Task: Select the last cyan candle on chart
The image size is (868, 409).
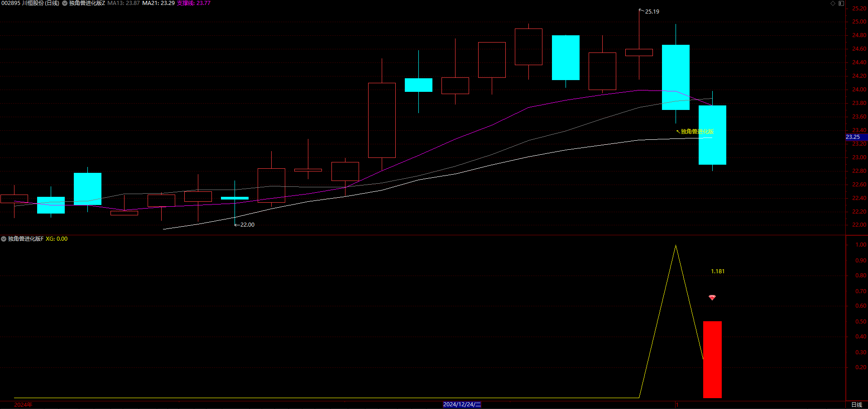Action: (x=712, y=135)
